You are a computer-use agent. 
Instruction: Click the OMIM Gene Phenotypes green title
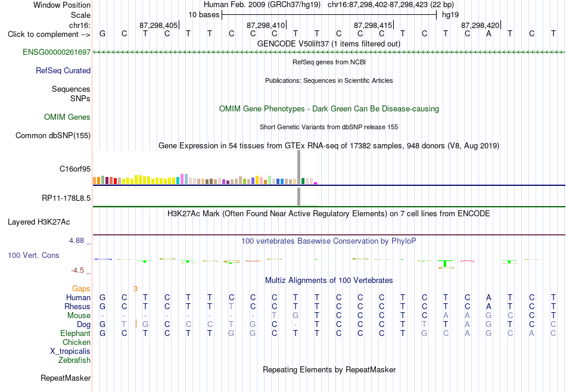click(x=329, y=108)
